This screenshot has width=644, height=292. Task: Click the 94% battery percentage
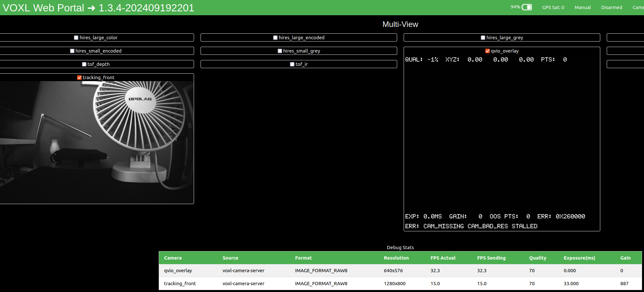pos(515,7)
